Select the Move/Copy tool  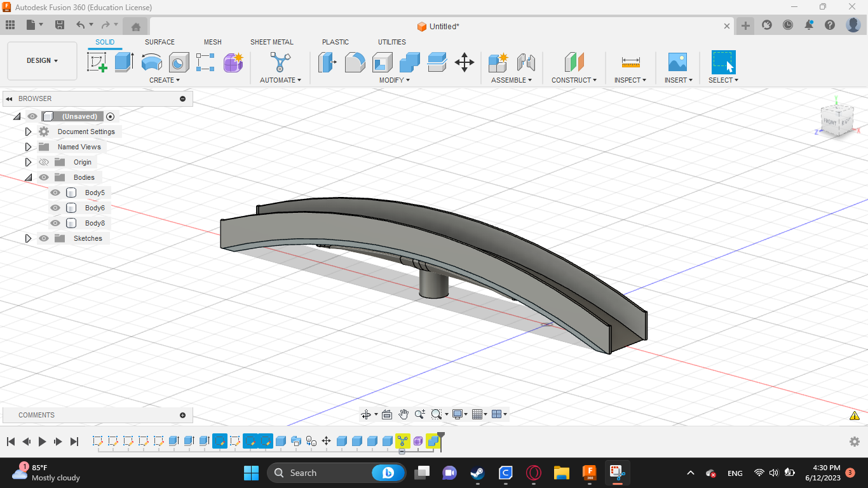click(x=465, y=62)
